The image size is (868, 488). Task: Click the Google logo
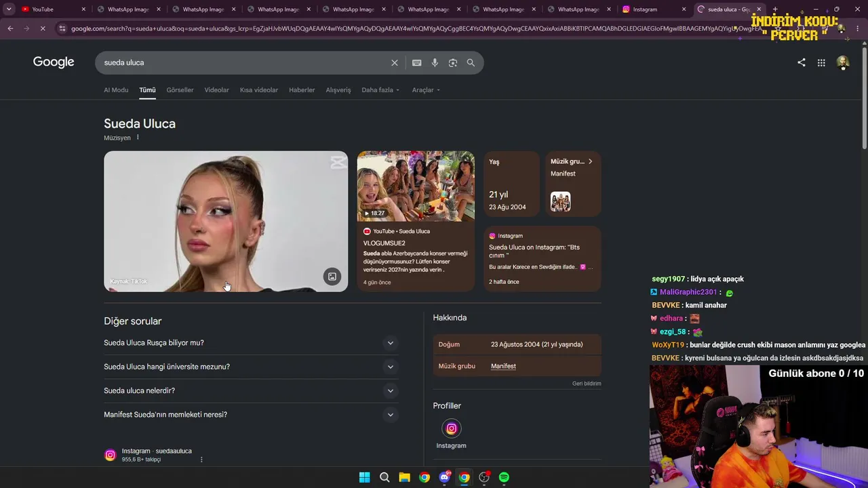pos(54,62)
